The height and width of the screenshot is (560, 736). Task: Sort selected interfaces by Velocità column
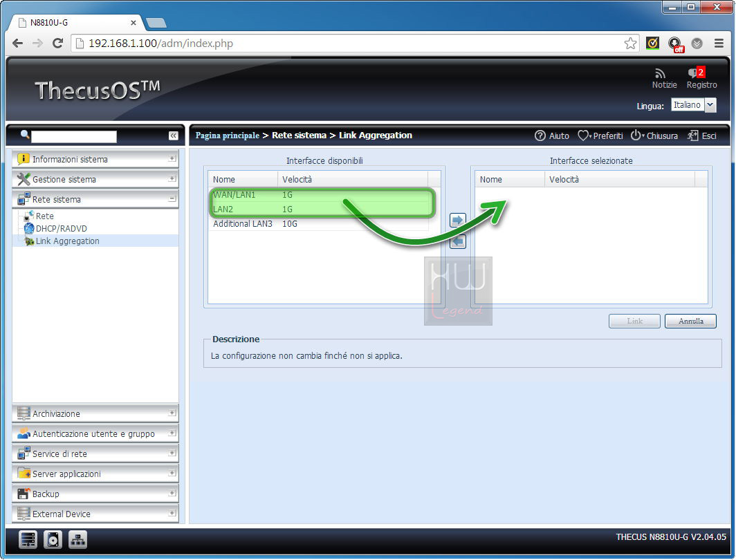click(620, 179)
